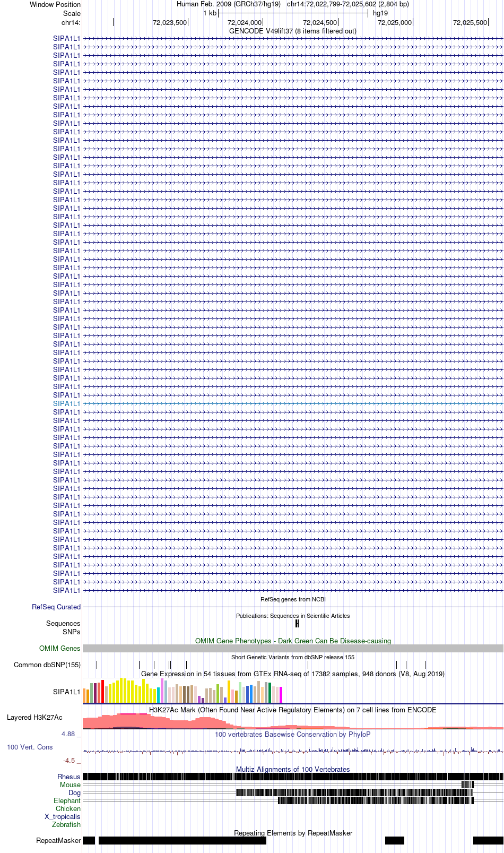
Task: Click the Chicken species label
Action: point(68,808)
